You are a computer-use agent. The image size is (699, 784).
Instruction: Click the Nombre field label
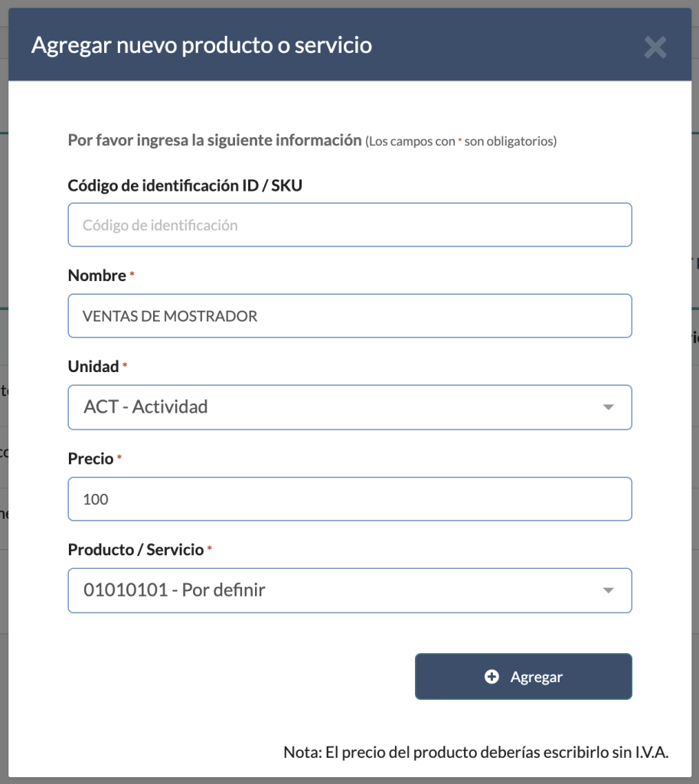click(x=96, y=276)
